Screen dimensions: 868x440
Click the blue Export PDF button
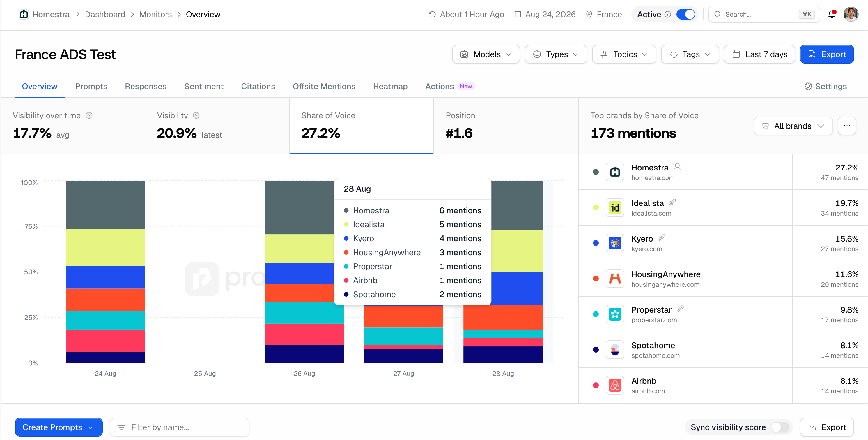[827, 54]
